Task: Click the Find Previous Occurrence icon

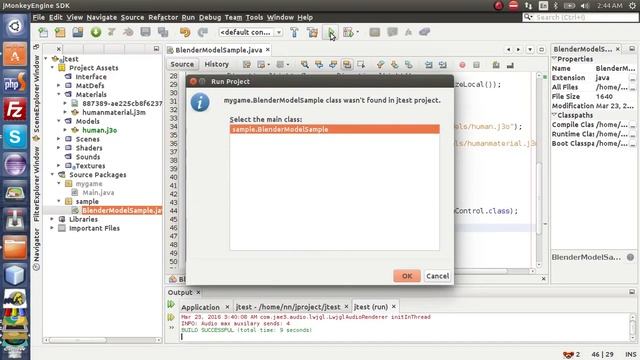Action: [x=319, y=64]
